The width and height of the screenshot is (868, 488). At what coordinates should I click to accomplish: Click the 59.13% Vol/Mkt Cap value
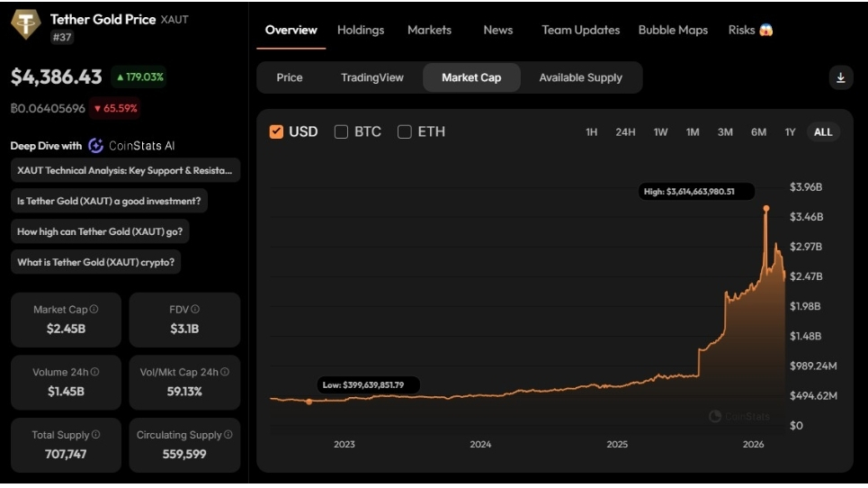pyautogui.click(x=184, y=391)
